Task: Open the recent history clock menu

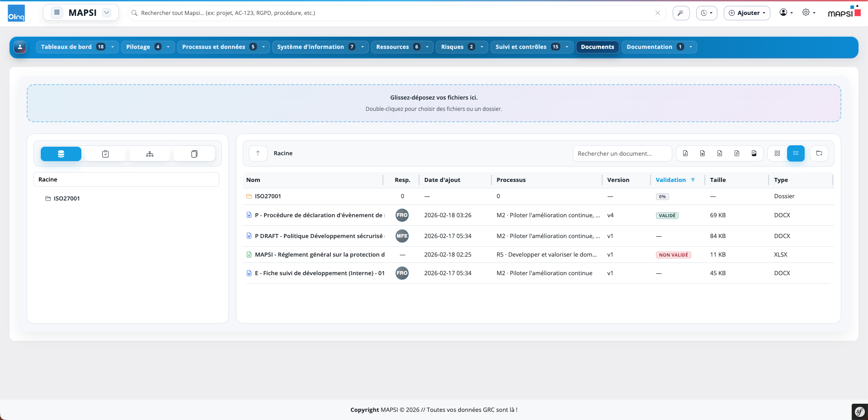Action: point(707,13)
